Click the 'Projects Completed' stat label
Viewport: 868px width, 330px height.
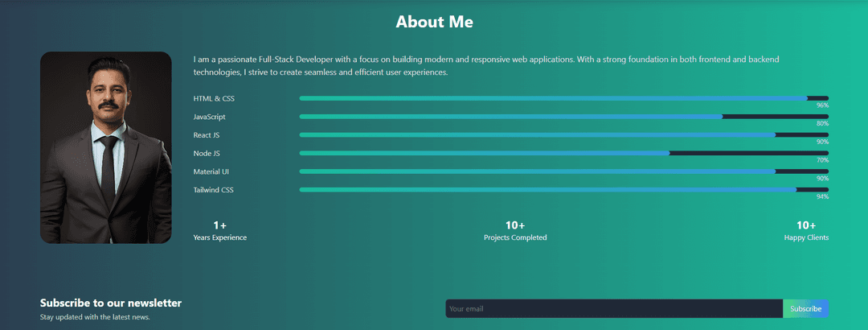tap(514, 237)
